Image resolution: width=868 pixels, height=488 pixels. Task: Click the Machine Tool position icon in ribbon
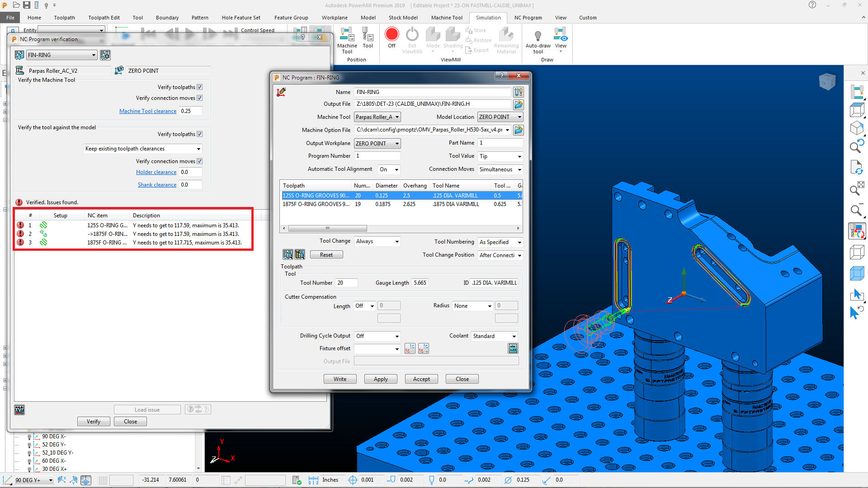click(347, 40)
